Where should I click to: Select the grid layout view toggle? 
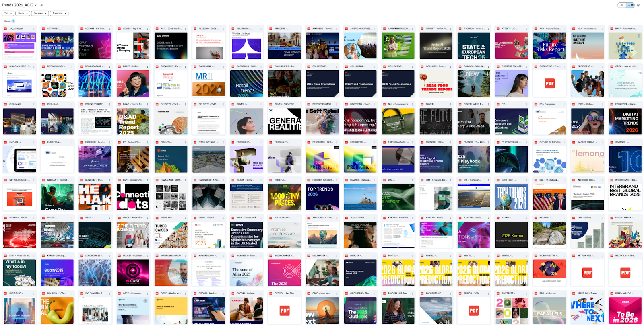[631, 5]
